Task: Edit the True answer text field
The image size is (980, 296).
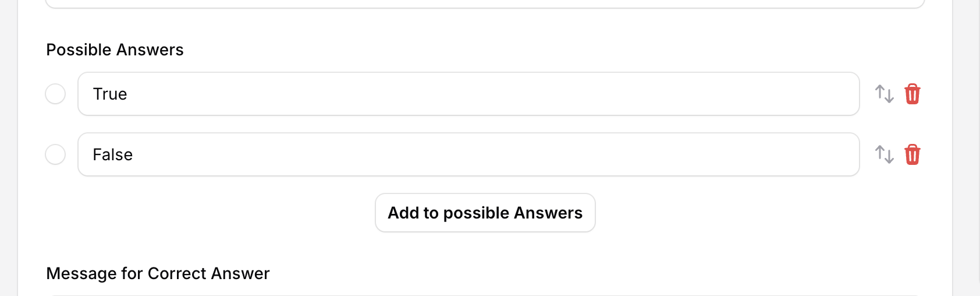Action: point(468,94)
